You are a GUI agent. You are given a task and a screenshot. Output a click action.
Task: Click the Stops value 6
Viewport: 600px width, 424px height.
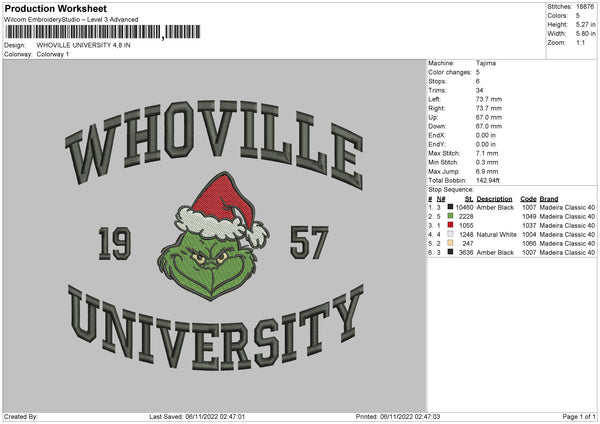coord(478,81)
